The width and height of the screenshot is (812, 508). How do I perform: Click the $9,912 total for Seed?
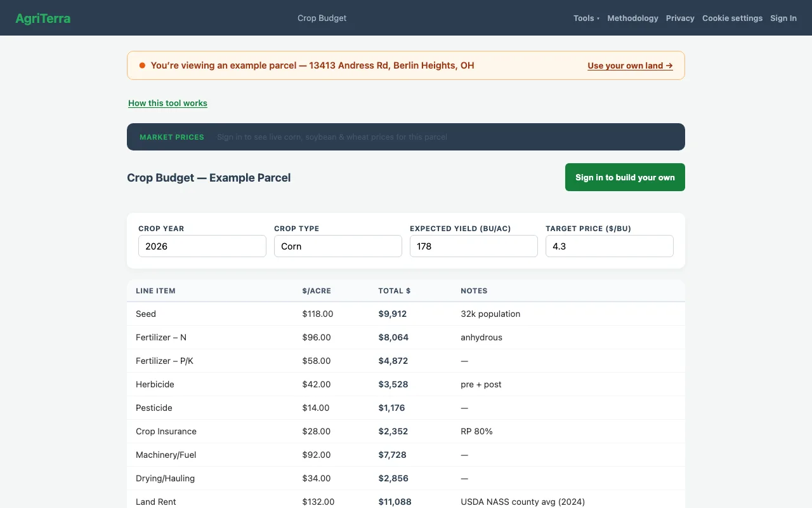tap(393, 314)
